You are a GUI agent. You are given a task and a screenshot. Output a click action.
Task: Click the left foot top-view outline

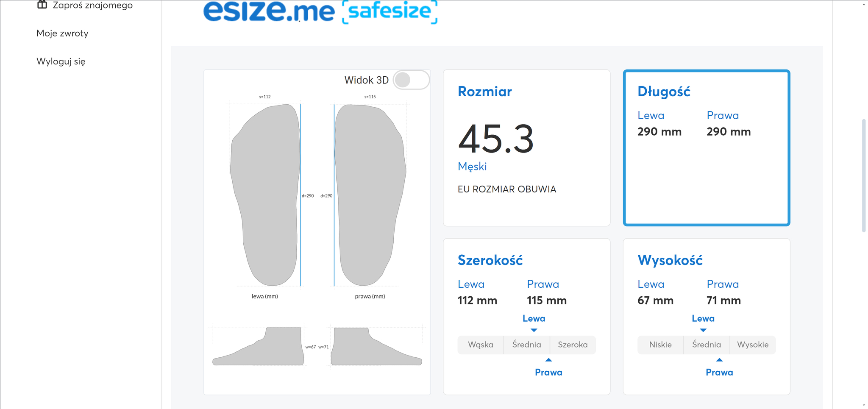click(x=265, y=194)
